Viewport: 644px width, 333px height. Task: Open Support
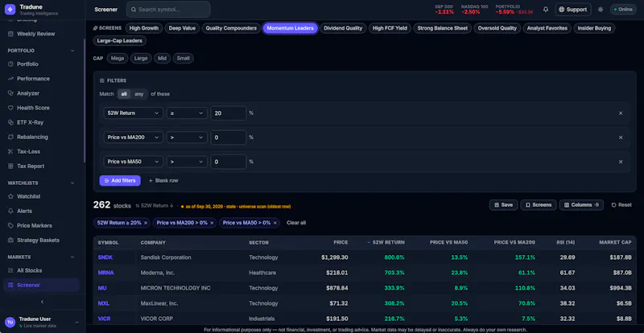(573, 10)
